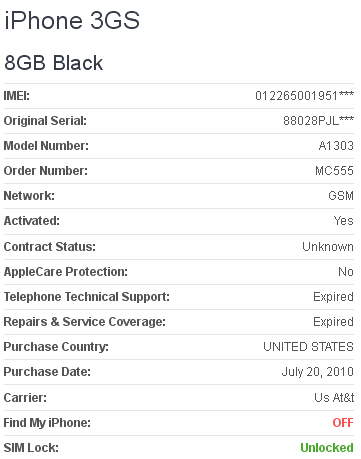Click the Contract Status Unknown value
361x459 pixels.
point(328,247)
